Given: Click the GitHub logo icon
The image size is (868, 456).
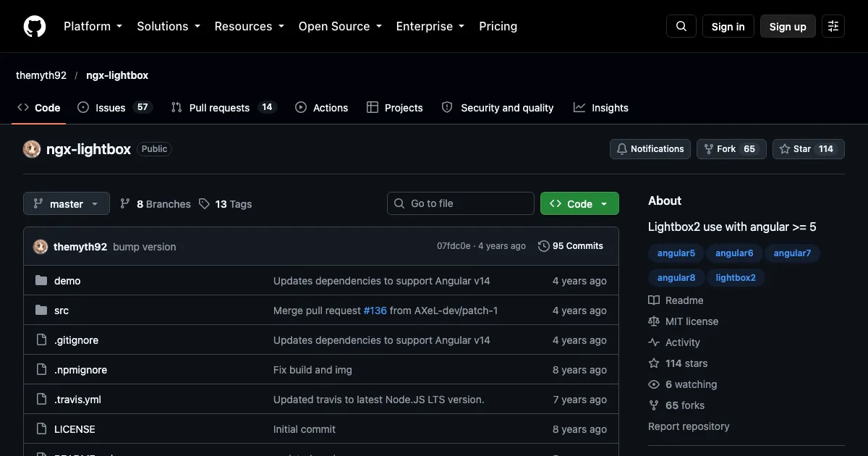Looking at the screenshot, I should coord(35,26).
